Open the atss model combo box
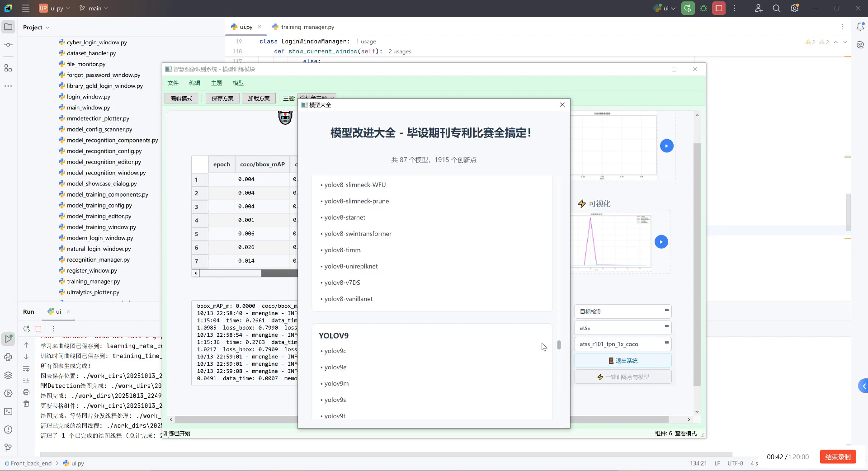The width and height of the screenshot is (868, 471). [x=623, y=328]
